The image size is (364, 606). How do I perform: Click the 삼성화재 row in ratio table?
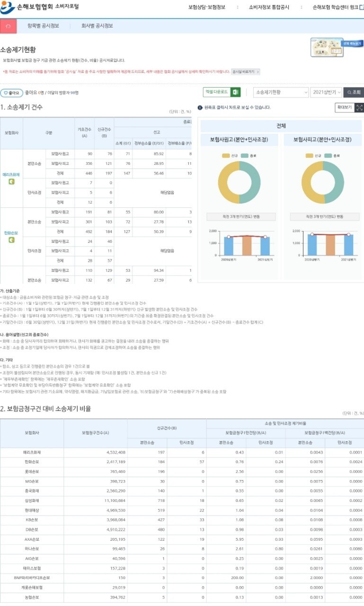182,500
